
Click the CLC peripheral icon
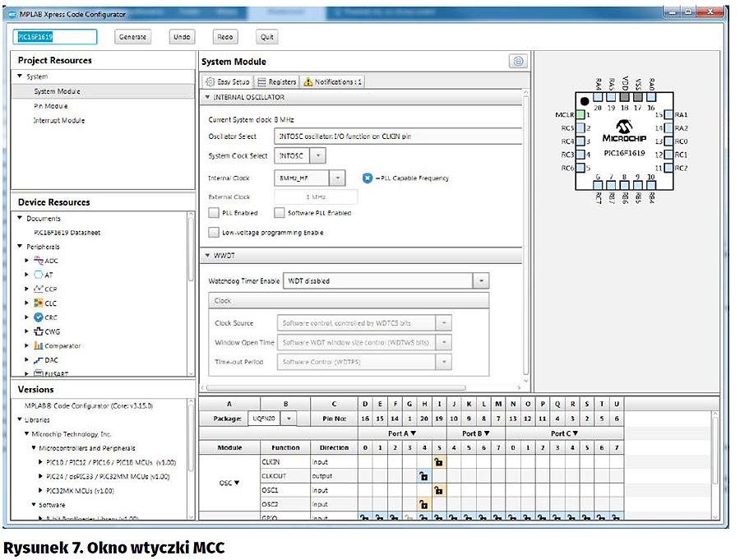point(39,303)
